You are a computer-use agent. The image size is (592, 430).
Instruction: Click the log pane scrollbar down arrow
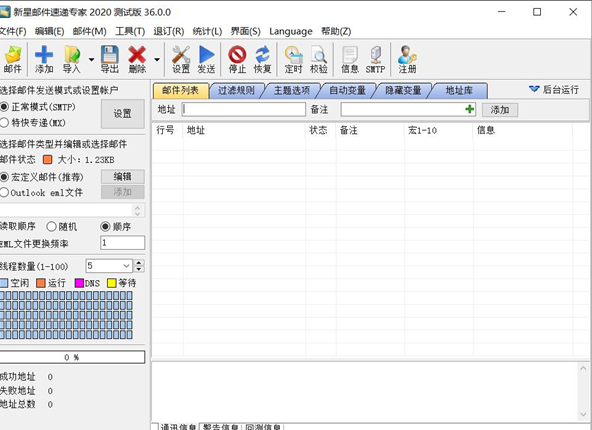pos(583,415)
